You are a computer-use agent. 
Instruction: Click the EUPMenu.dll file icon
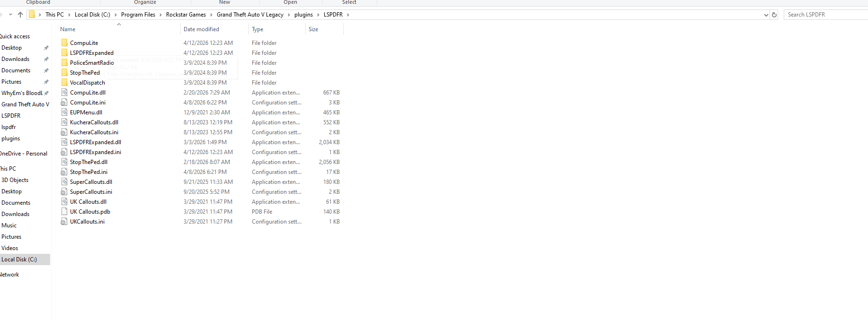point(64,112)
